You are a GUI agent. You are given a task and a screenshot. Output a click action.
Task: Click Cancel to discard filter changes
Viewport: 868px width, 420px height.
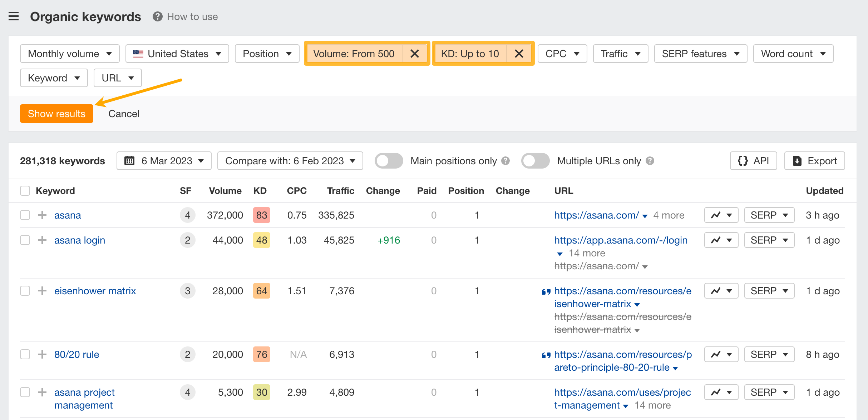tap(124, 114)
